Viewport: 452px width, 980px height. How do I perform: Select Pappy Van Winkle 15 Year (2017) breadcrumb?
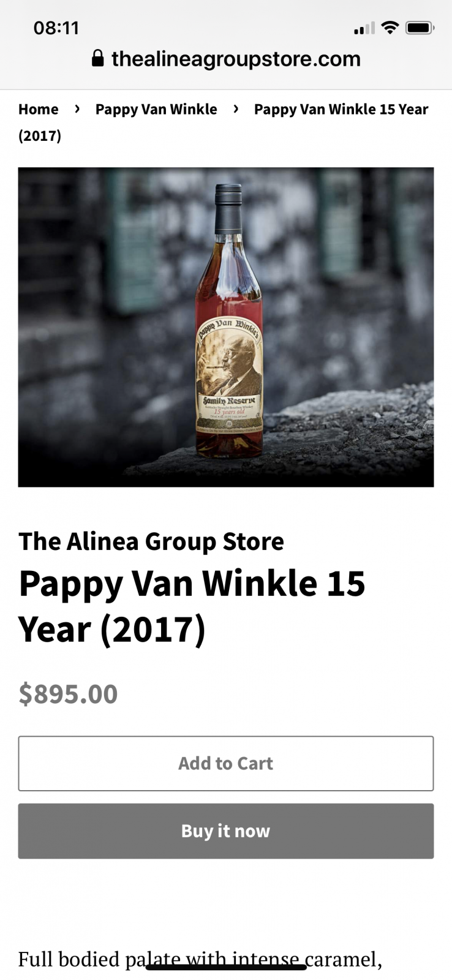(x=224, y=122)
